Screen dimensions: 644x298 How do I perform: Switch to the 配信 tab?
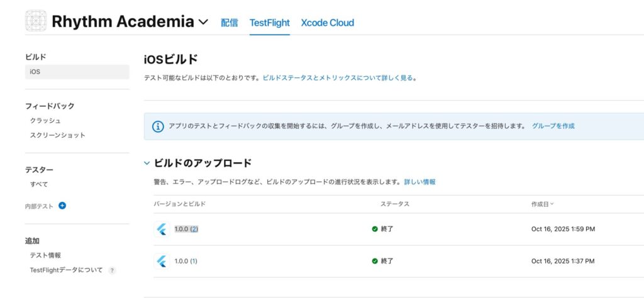[x=229, y=23]
